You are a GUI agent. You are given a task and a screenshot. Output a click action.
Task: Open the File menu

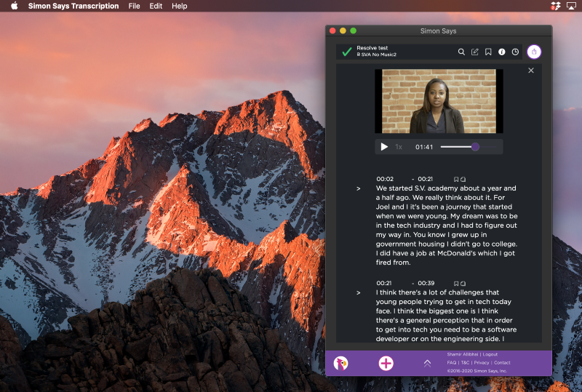point(134,6)
